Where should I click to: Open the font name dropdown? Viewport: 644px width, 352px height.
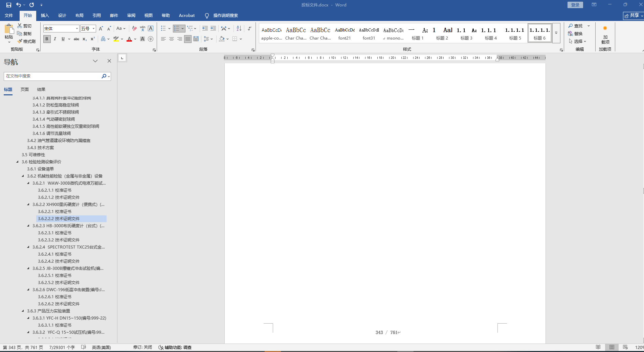coord(77,29)
